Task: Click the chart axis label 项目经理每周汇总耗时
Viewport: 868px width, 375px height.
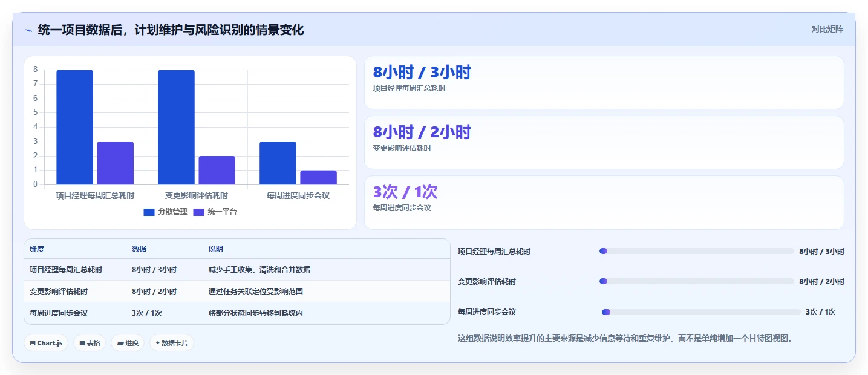Action: [95, 196]
